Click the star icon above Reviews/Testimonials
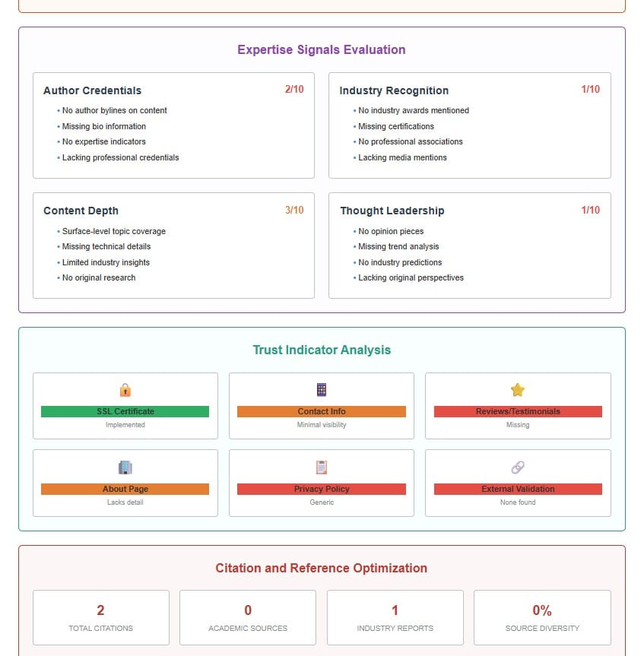The image size is (644, 656). click(x=518, y=390)
